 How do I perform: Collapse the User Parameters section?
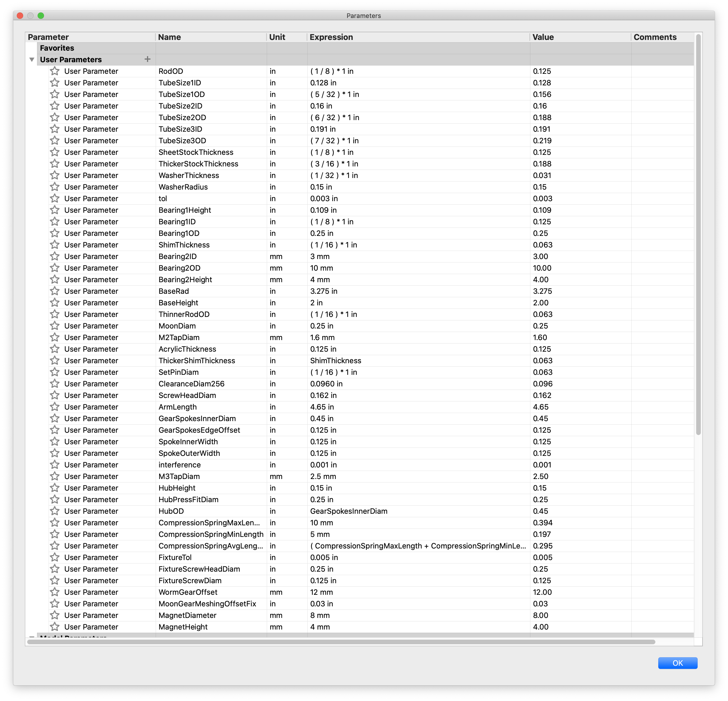pos(32,59)
